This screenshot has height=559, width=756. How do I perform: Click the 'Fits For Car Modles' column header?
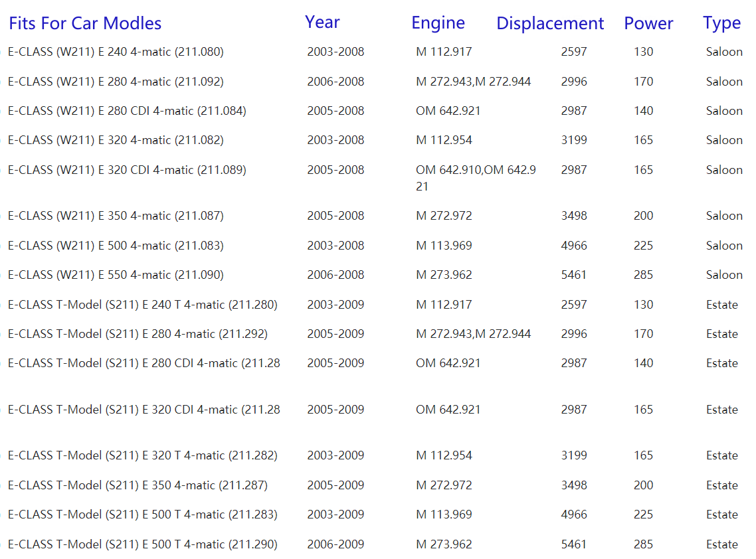85,24
